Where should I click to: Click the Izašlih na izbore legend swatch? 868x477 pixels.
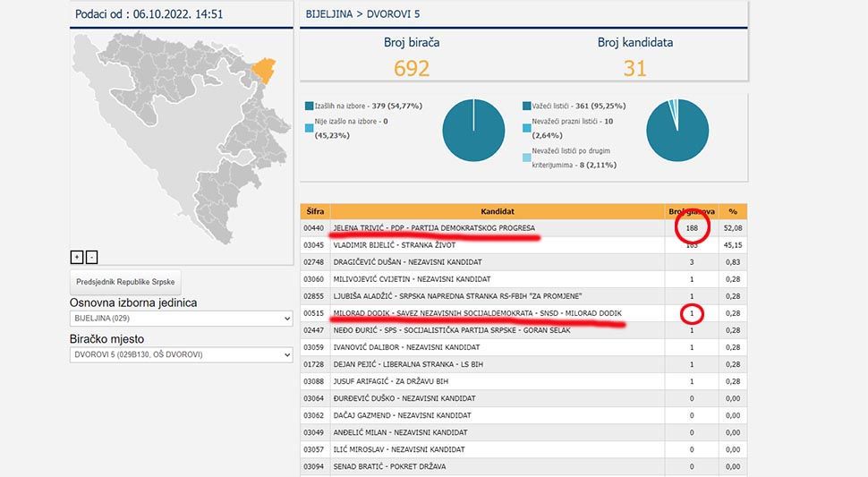[309, 106]
